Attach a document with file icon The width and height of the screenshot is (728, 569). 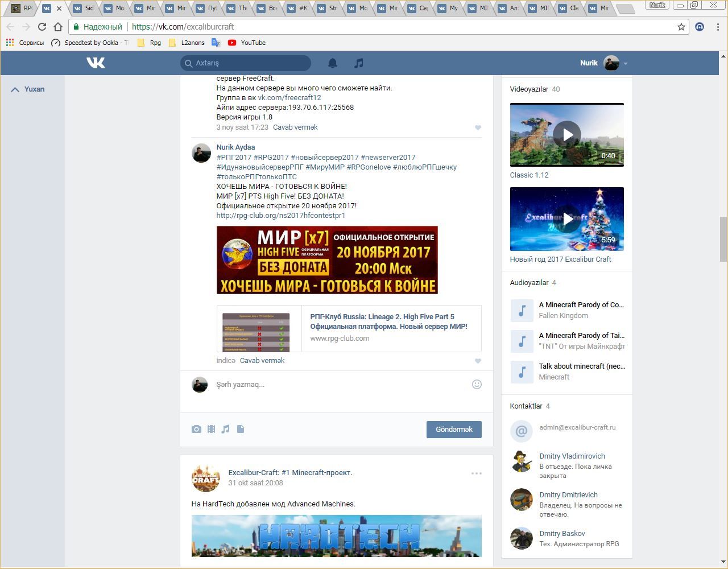[241, 429]
